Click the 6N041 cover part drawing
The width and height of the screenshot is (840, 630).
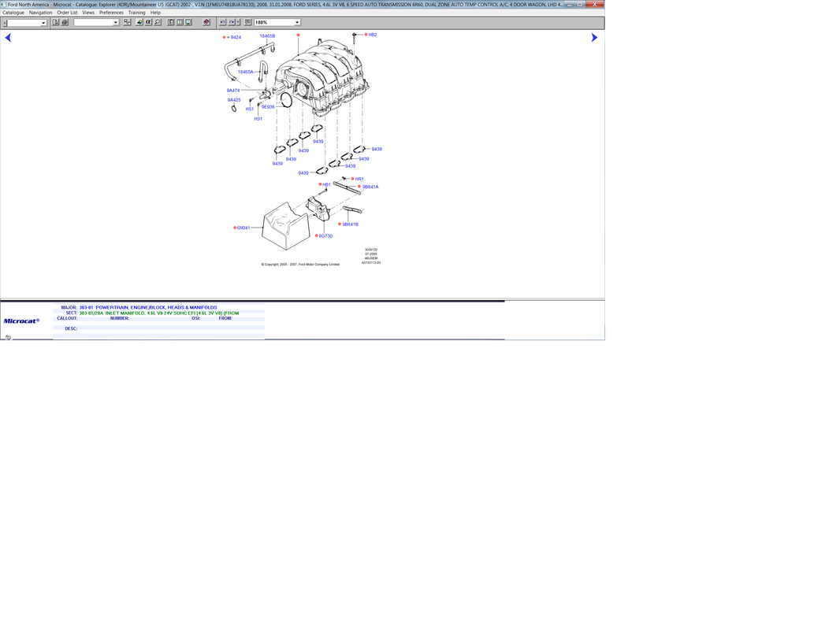pos(285,226)
